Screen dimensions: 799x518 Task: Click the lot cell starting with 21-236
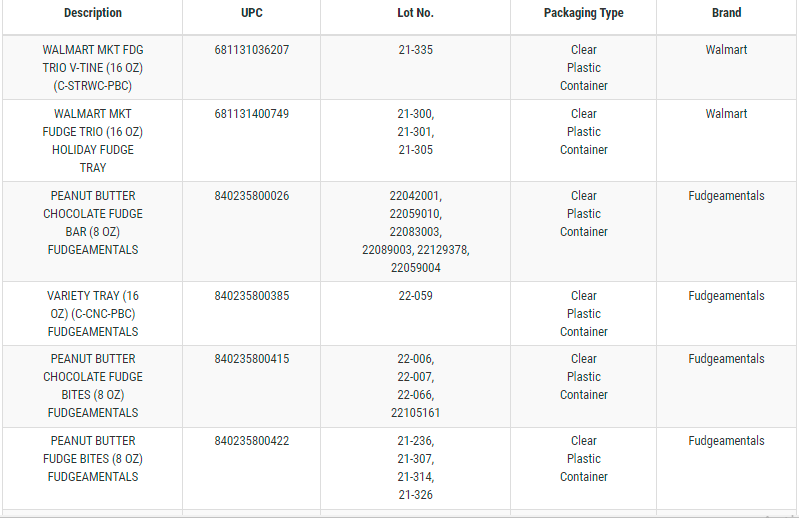point(415,468)
